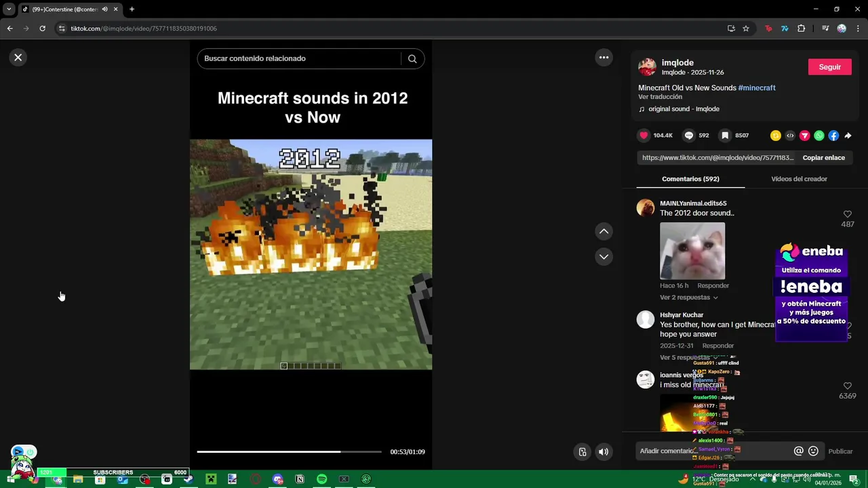This screenshot has width=868, height=488.
Task: Click the search magnifier icon in related content bar
Action: pos(412,58)
